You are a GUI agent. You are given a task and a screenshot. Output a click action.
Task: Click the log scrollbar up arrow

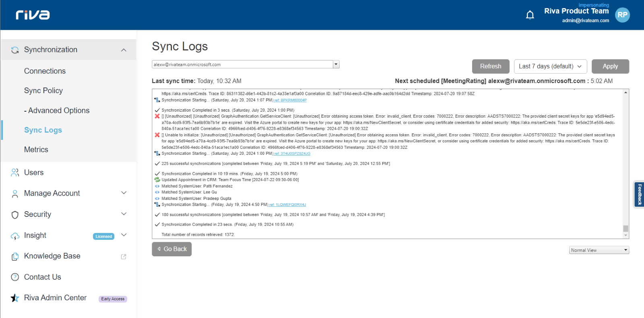coord(625,92)
